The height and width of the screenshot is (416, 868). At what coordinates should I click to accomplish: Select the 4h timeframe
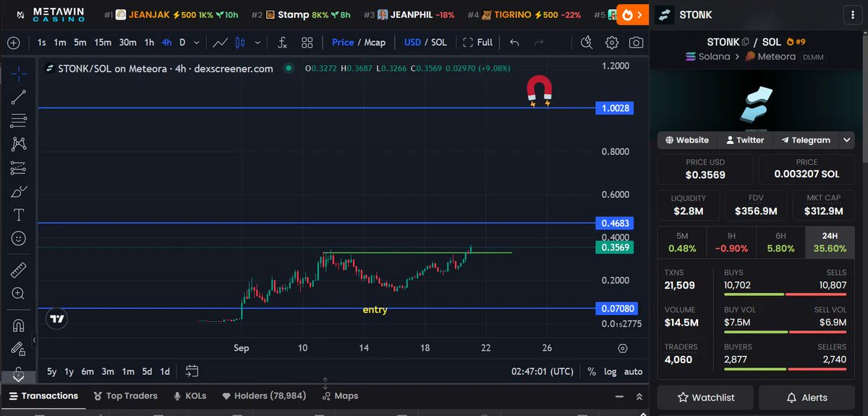click(x=167, y=43)
